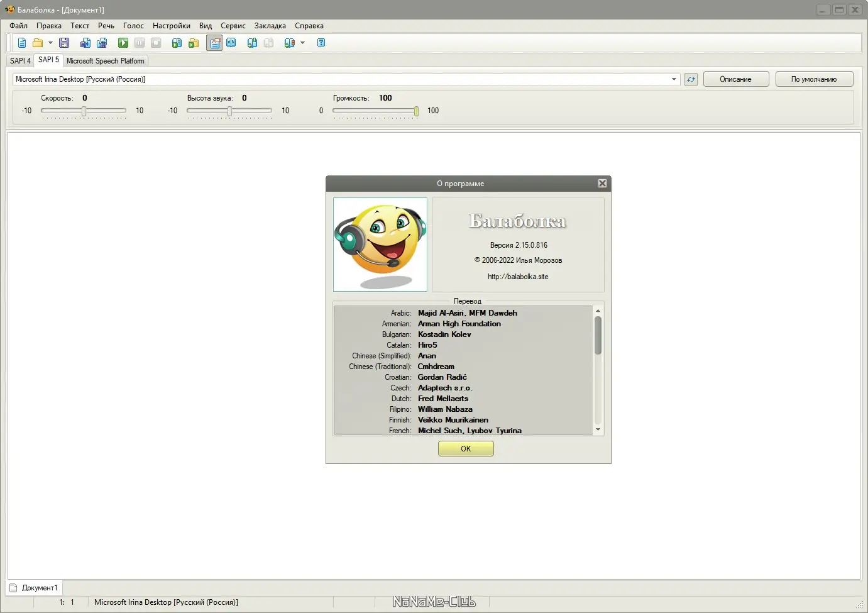Open the http://balabolka.site link
Screen dimensions: 868x613
[x=518, y=277]
